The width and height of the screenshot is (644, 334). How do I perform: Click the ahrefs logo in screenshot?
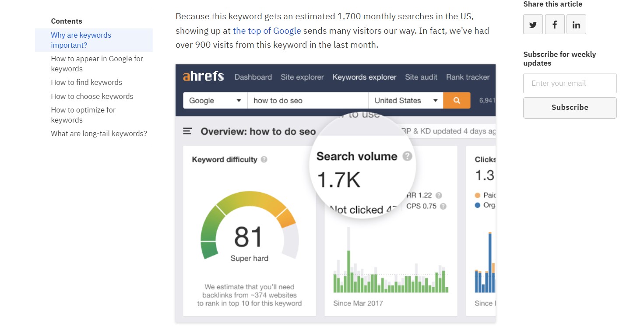(203, 77)
